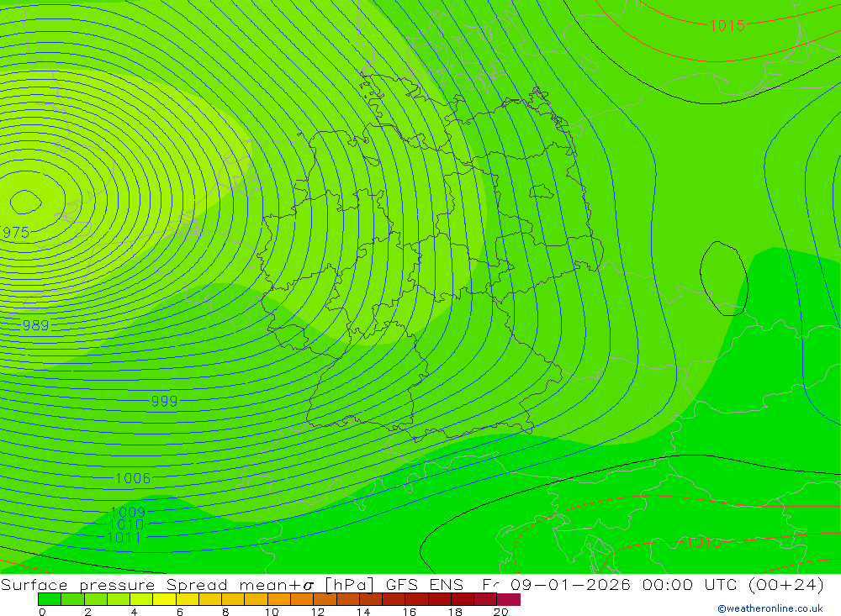The height and width of the screenshot is (616, 841).
Task: Click the legend scale number 4
Action: tap(134, 612)
